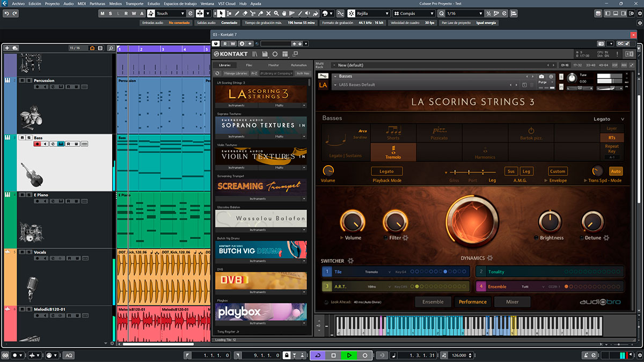Toggle the RTs layer button
The width and height of the screenshot is (644, 362).
[612, 138]
